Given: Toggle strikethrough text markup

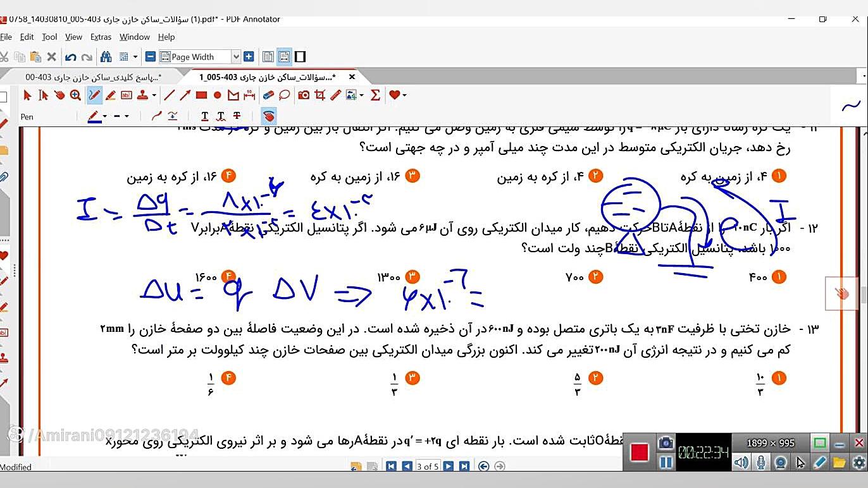Looking at the screenshot, I should [237, 116].
